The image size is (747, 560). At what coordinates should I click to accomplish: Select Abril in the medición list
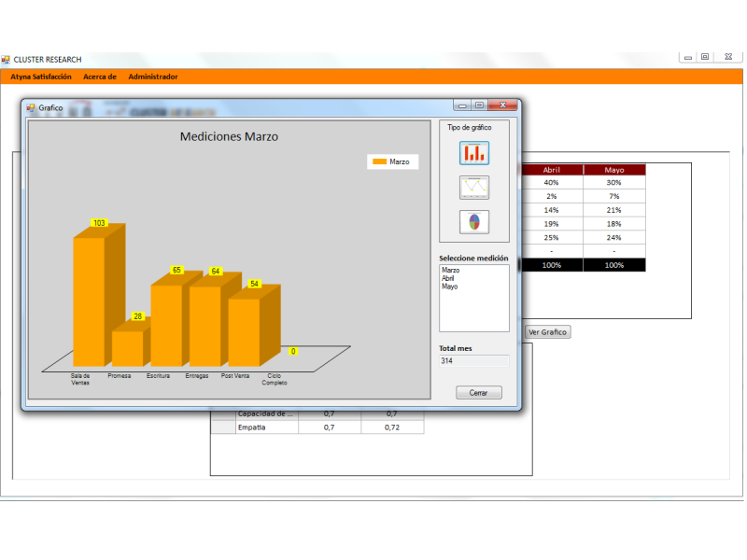[x=449, y=279]
